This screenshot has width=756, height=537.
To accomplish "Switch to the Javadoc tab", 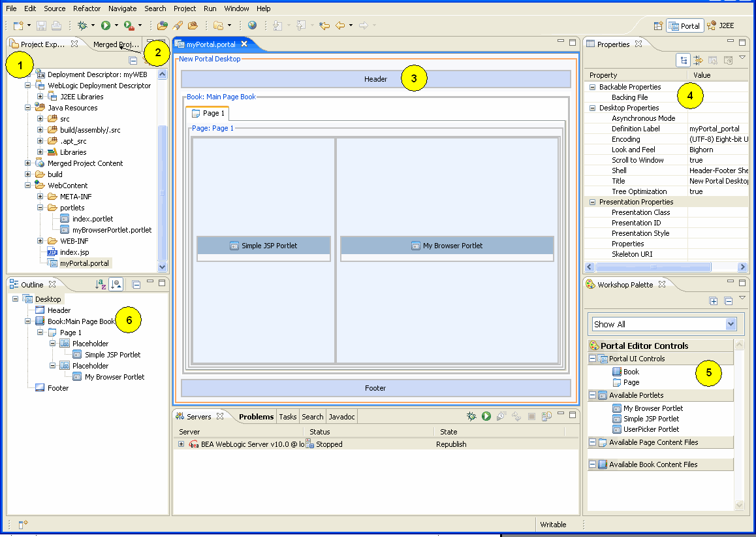I will click(x=341, y=417).
